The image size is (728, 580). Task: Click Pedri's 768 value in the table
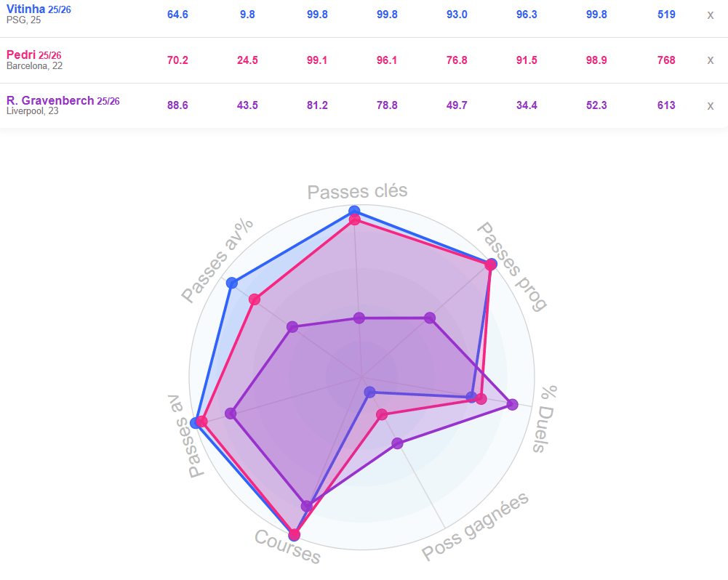(665, 60)
